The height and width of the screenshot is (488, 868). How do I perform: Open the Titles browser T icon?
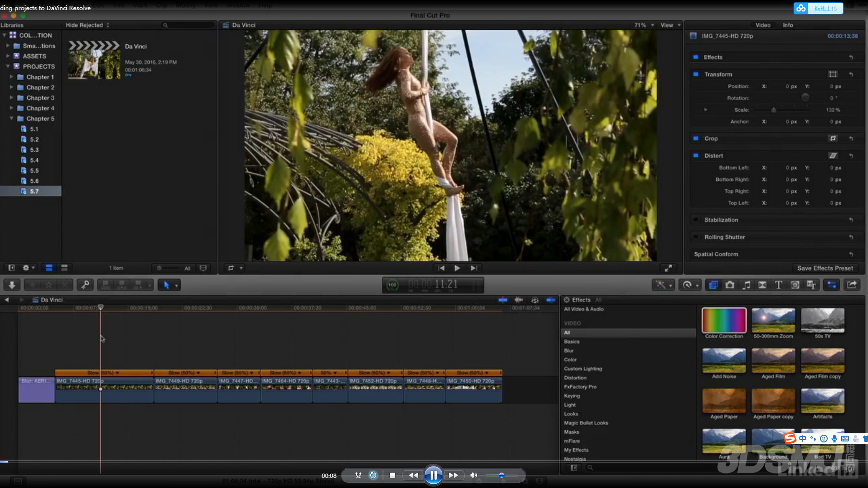point(779,285)
